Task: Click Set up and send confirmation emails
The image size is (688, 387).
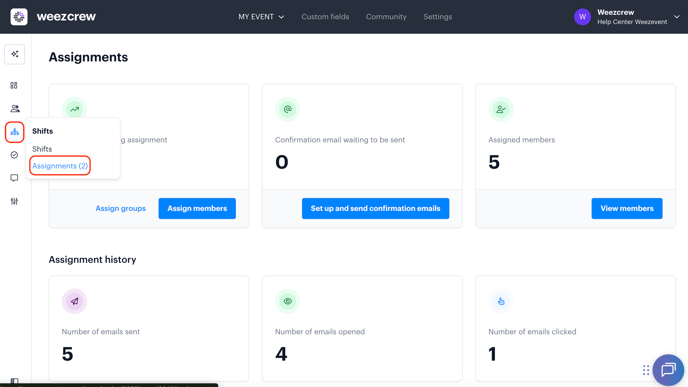Action: click(375, 208)
